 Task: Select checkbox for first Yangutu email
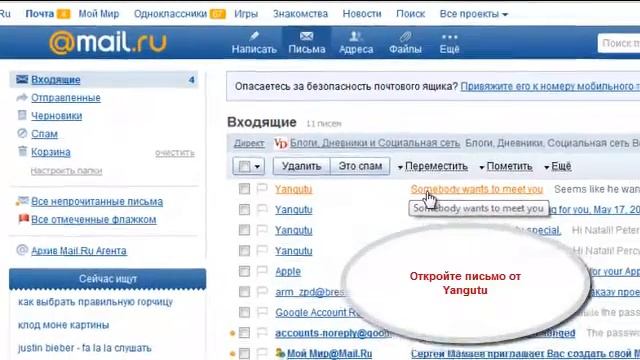coord(244,189)
